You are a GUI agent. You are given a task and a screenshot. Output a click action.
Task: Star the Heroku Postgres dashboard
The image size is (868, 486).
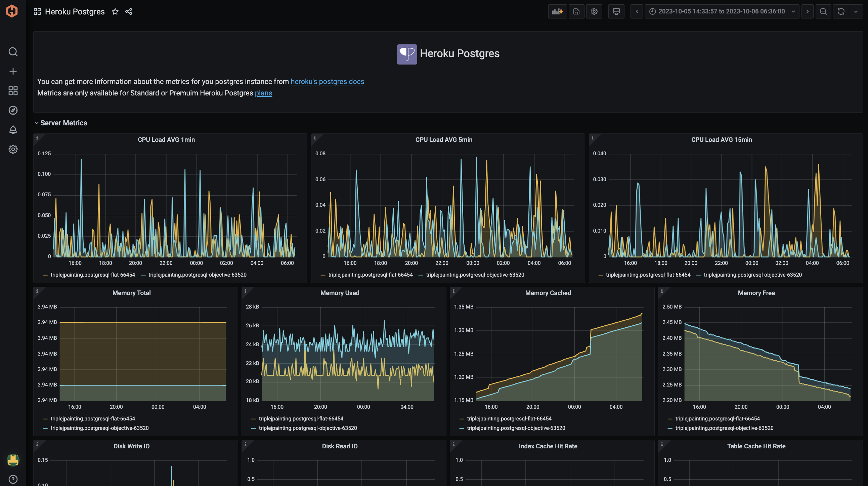pos(115,11)
